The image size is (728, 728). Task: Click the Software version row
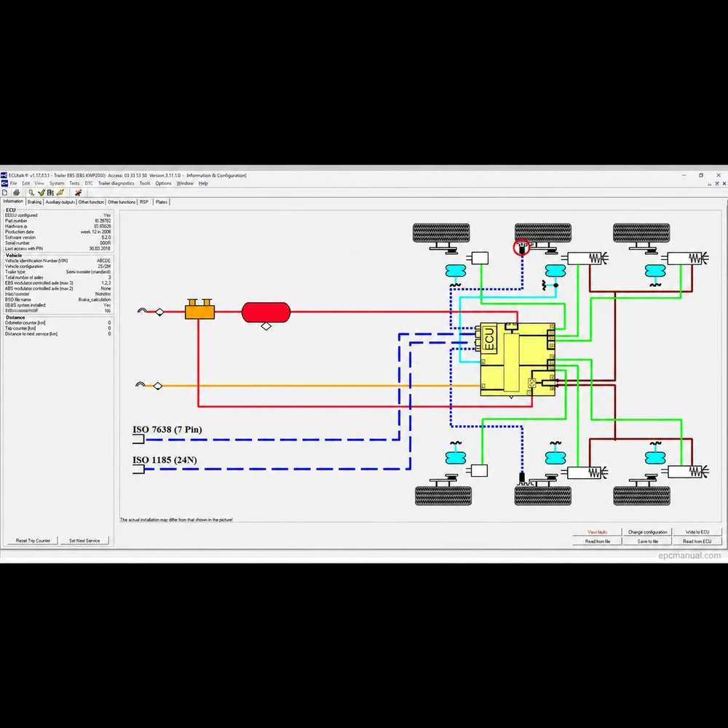point(58,237)
